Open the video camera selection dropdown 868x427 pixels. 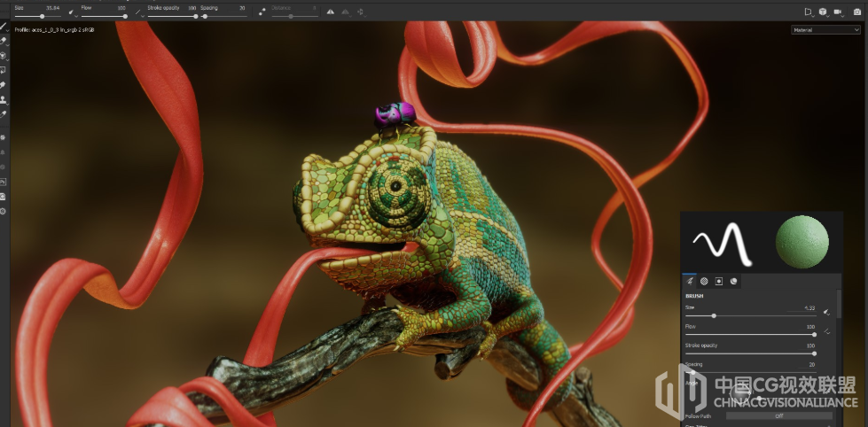839,12
